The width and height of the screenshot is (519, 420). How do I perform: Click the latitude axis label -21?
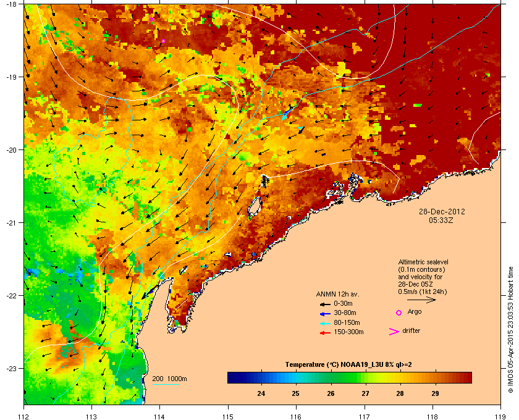point(11,222)
